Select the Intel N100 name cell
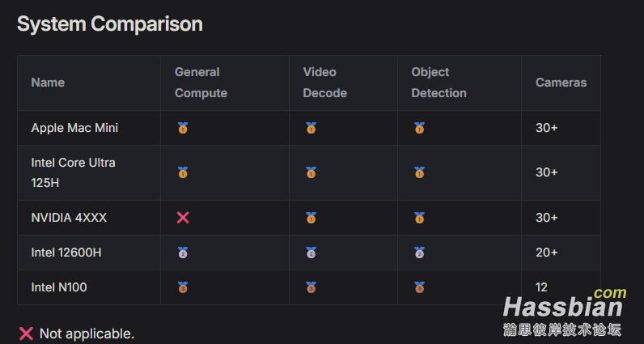The image size is (644, 344). (x=89, y=287)
